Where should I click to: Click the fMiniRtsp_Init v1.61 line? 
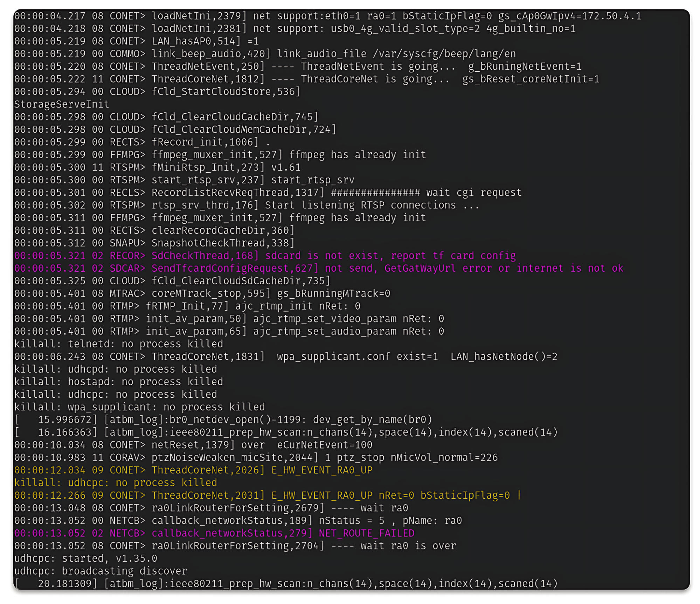157,167
